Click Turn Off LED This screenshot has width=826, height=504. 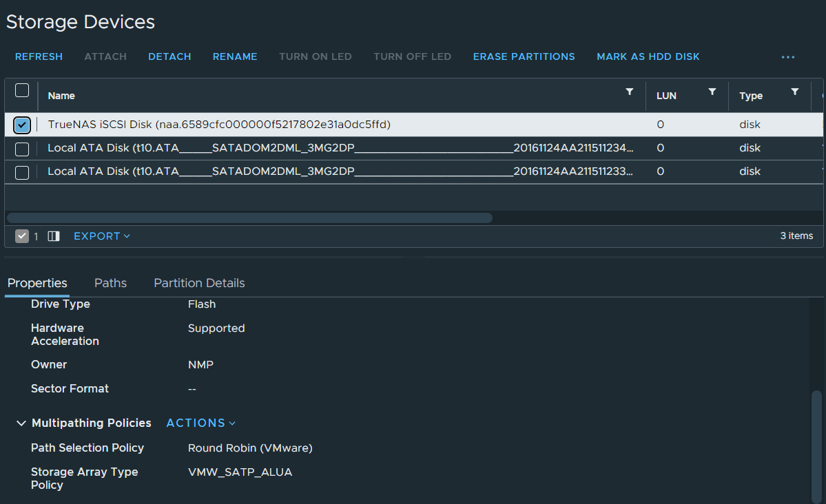coord(413,56)
